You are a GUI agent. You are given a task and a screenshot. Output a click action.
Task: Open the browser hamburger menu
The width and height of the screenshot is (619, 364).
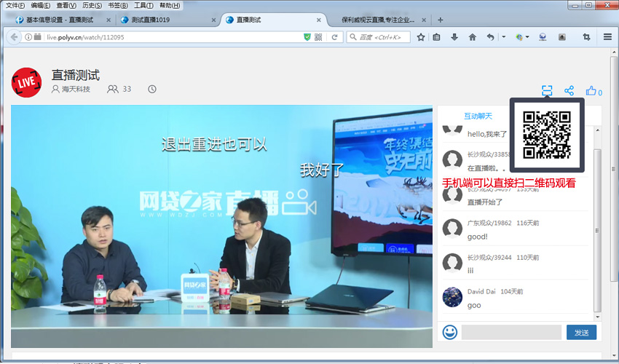click(x=607, y=37)
